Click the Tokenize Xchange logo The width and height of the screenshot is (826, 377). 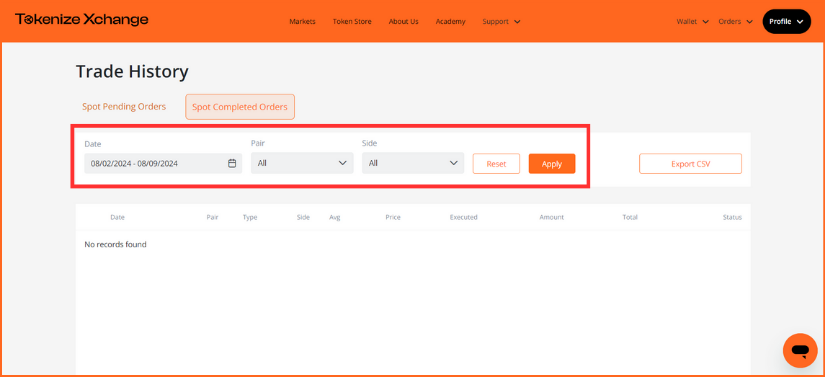pos(82,20)
